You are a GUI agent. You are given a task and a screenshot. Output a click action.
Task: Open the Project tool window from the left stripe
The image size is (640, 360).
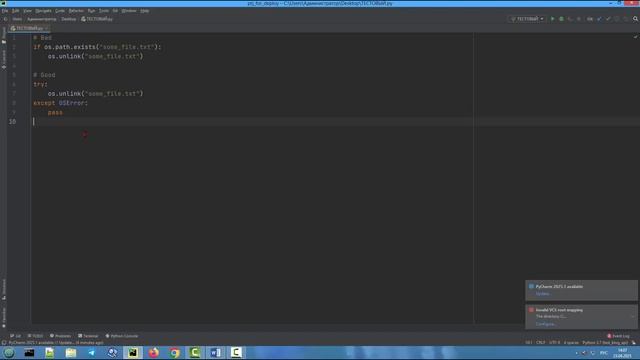[4, 35]
